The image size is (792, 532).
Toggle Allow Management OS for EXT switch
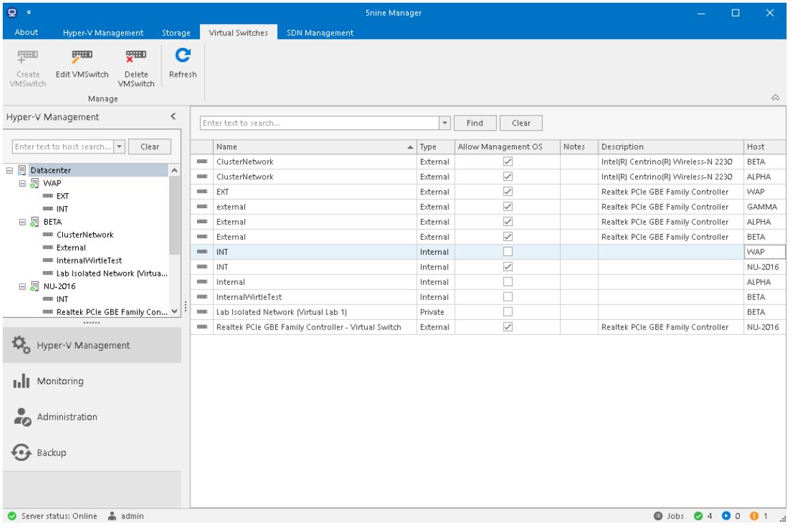coord(507,192)
